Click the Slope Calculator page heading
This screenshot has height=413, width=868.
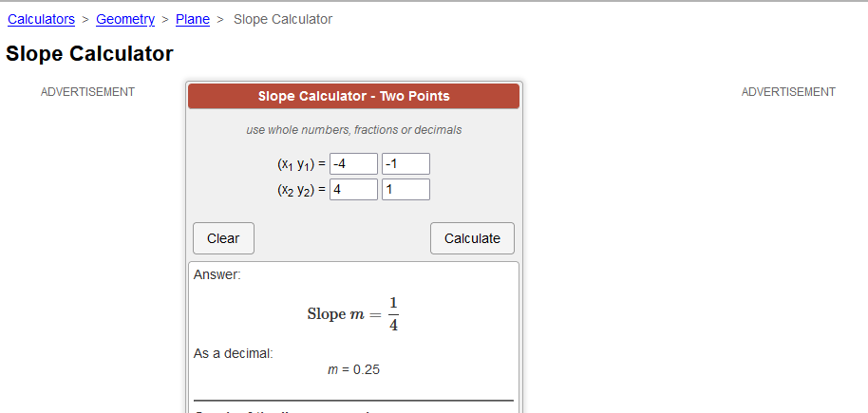point(89,54)
